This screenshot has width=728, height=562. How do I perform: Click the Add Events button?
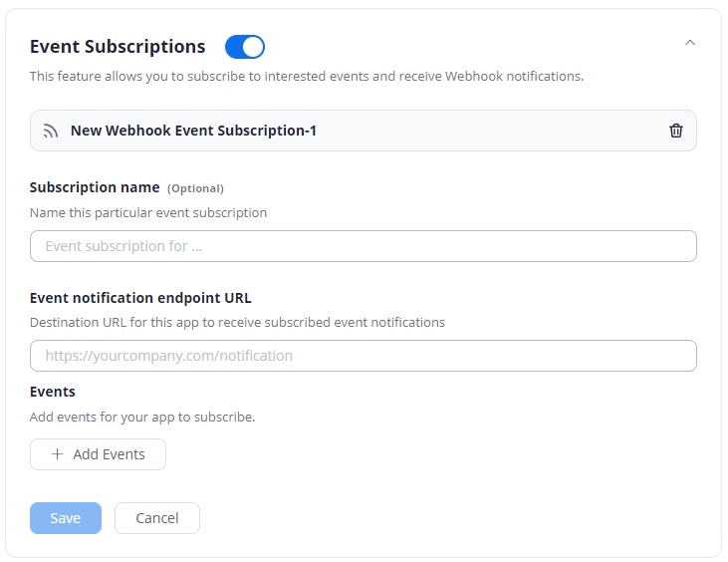click(x=98, y=454)
